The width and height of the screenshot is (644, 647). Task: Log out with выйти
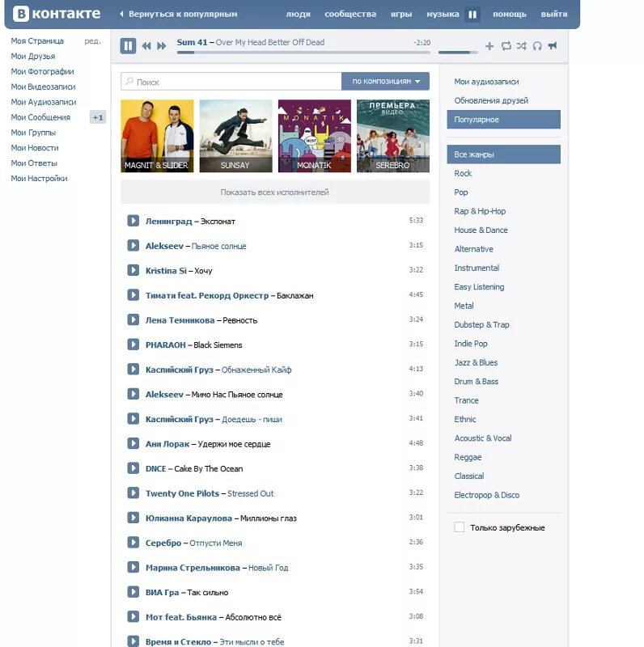coord(554,14)
